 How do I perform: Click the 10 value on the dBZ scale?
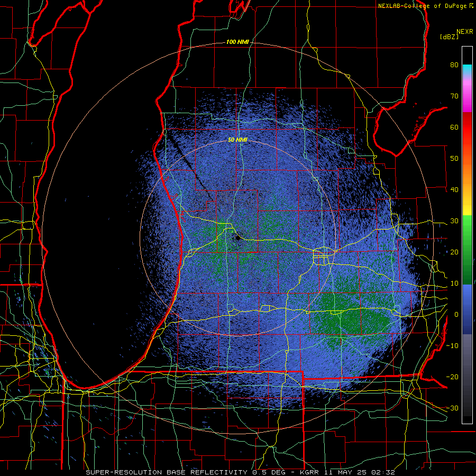[454, 283]
